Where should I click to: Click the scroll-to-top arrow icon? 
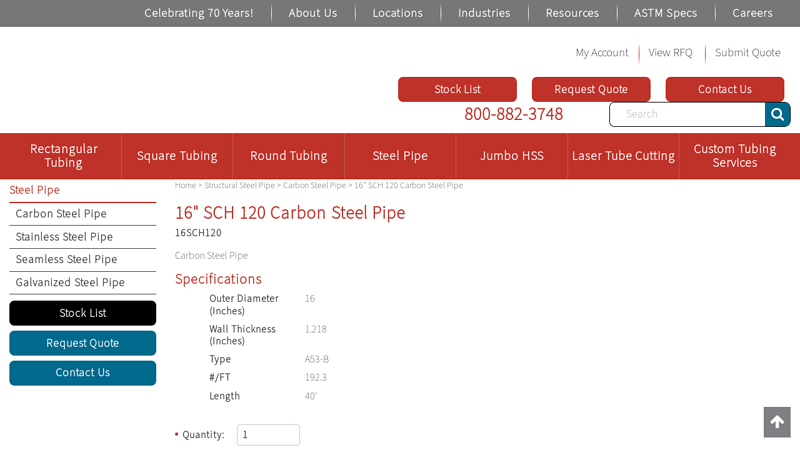point(777,422)
